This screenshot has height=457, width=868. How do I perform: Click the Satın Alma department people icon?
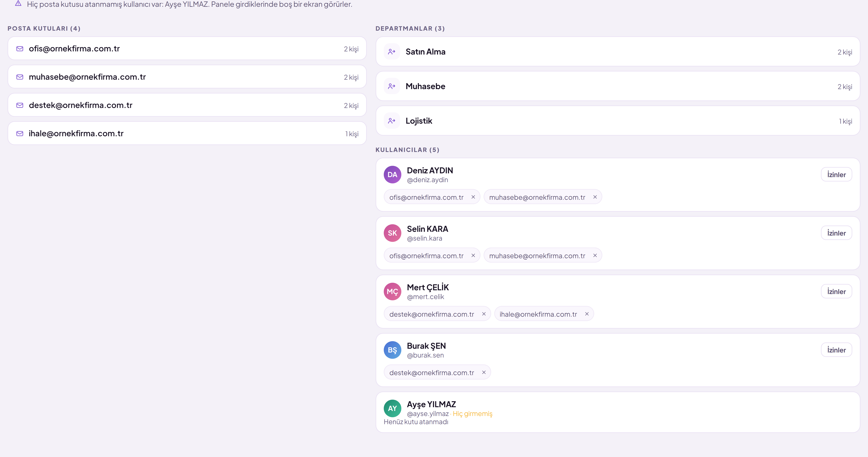[x=392, y=52]
